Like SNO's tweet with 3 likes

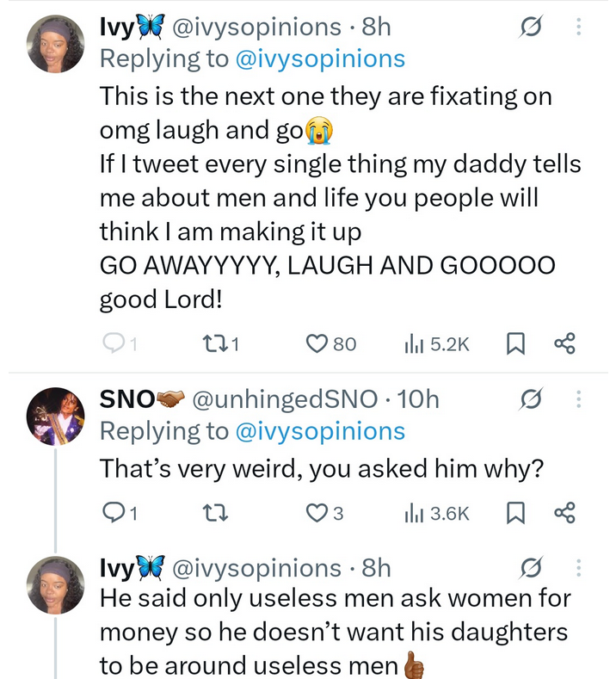[x=317, y=514]
